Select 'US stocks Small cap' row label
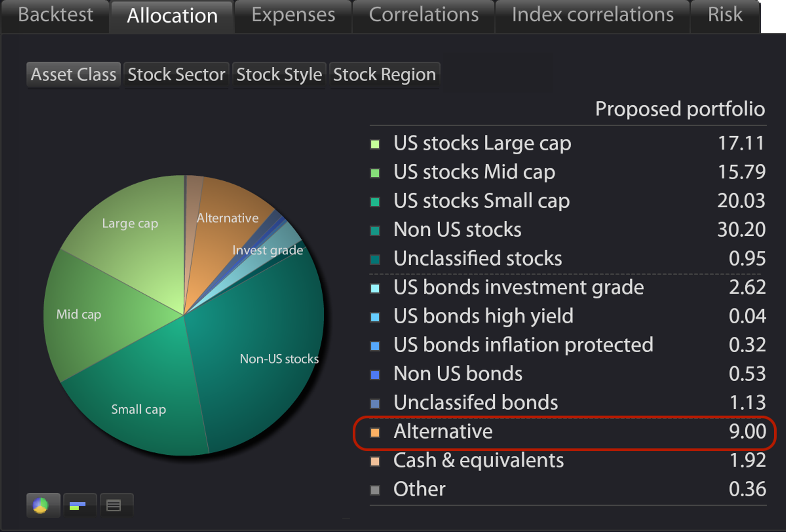Viewport: 786px width, 532px height. point(482,201)
